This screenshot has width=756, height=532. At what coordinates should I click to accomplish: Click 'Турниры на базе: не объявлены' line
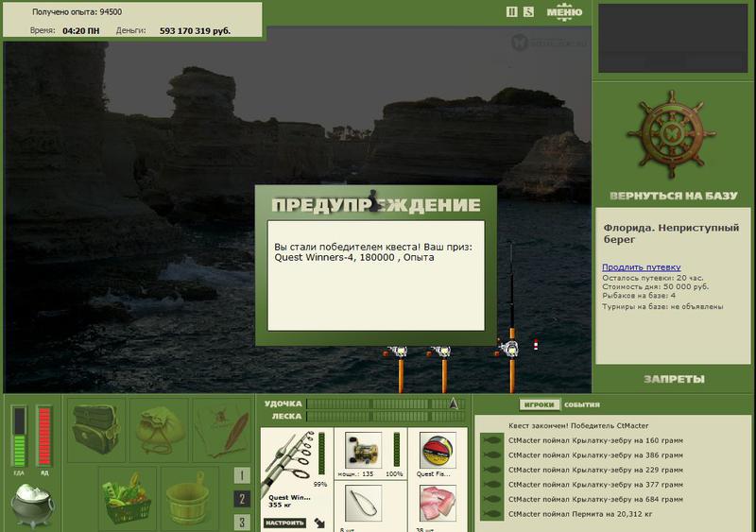pos(662,306)
